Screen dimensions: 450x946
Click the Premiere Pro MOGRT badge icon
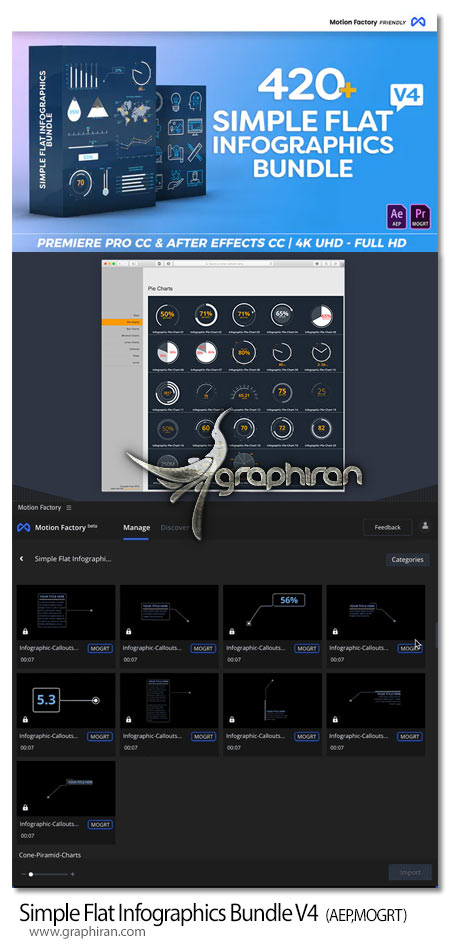pyautogui.click(x=422, y=216)
